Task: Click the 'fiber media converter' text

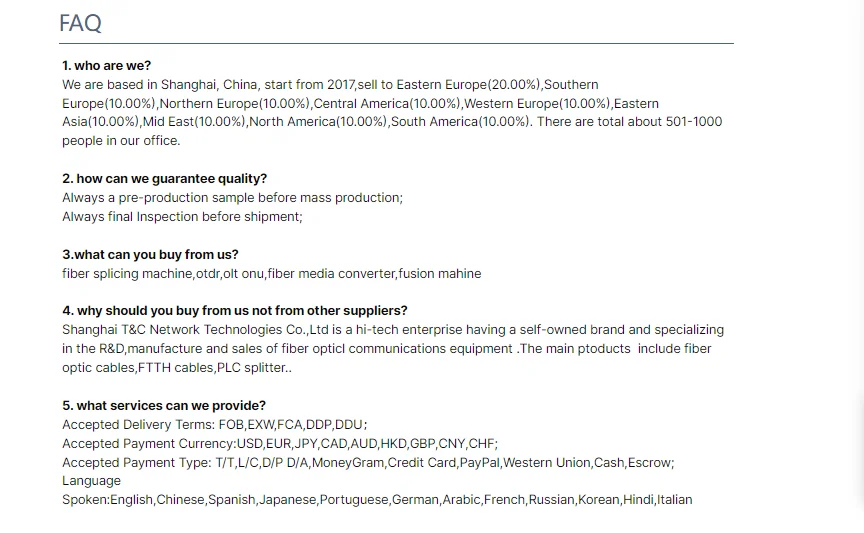Action: (x=331, y=274)
